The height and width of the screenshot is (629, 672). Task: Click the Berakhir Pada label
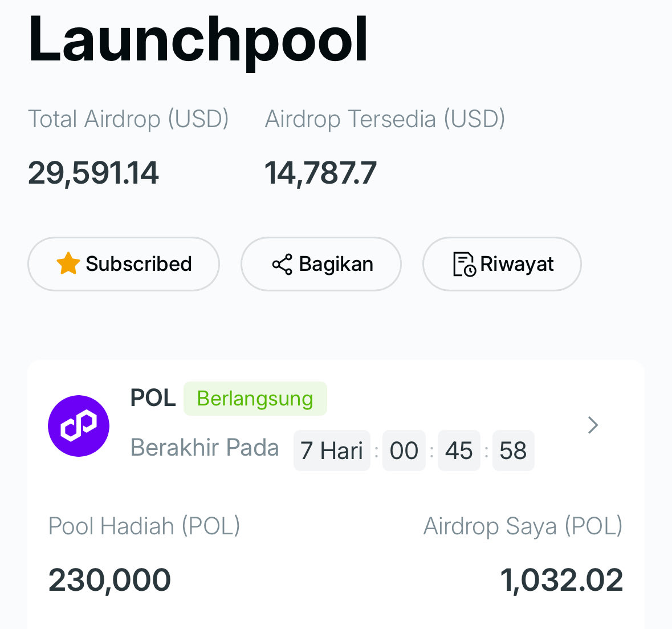coord(205,448)
